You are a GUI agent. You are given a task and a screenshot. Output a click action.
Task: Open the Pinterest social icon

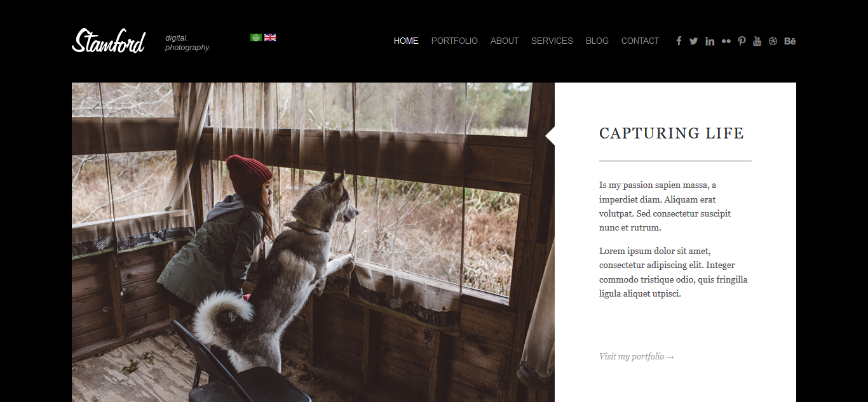(742, 41)
